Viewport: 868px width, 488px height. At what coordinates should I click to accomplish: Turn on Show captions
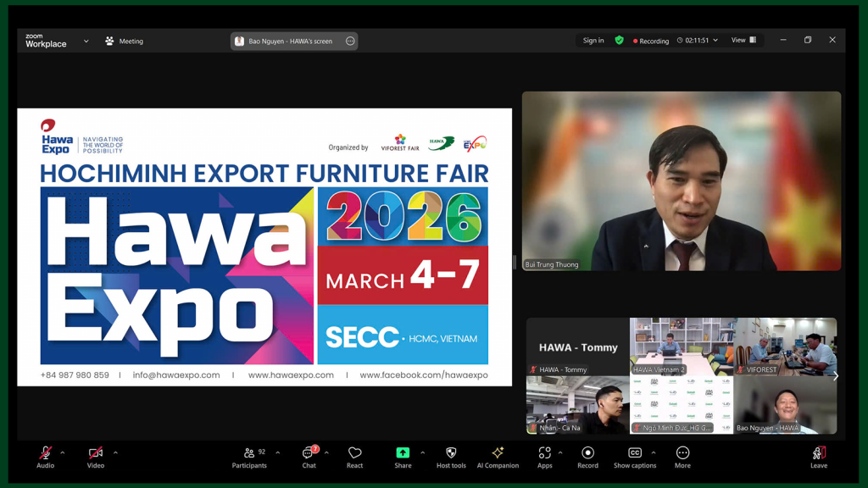(635, 457)
